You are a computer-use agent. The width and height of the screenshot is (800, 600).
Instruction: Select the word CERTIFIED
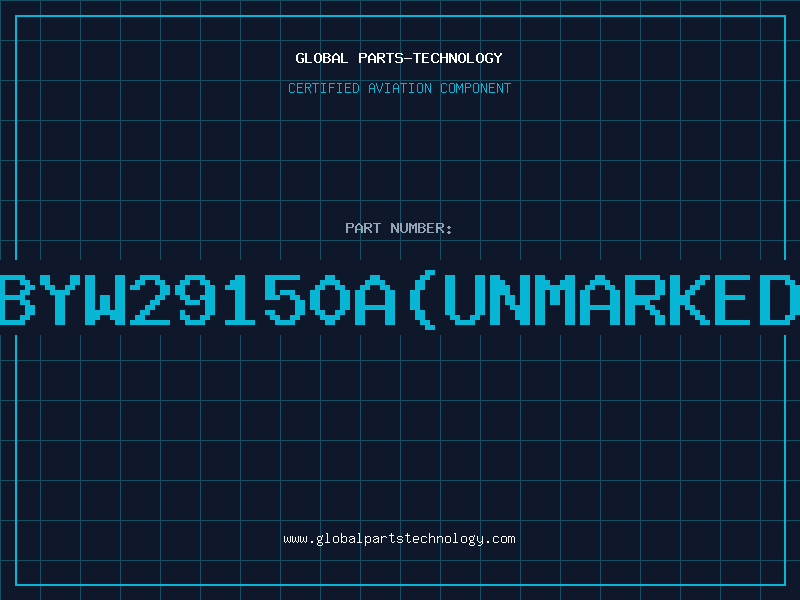coord(324,88)
